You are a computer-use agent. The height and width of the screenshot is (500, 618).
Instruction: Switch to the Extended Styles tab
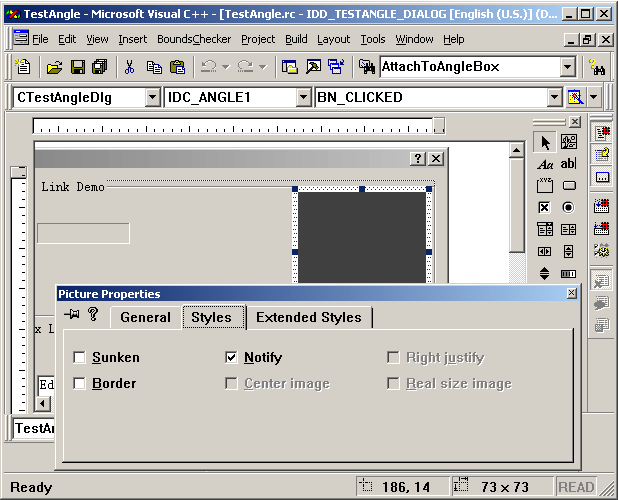tap(309, 317)
